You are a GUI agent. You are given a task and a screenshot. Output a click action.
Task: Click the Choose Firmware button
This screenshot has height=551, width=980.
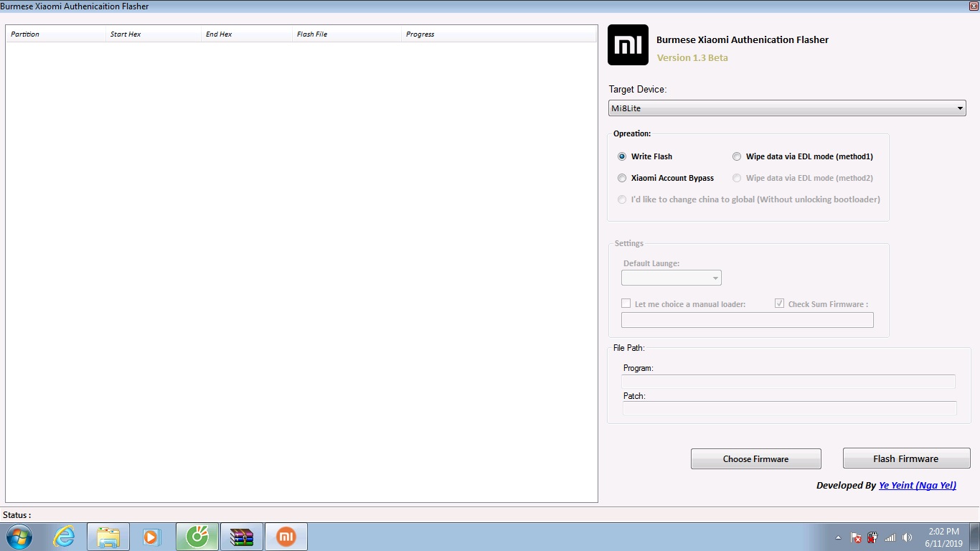[x=756, y=459]
